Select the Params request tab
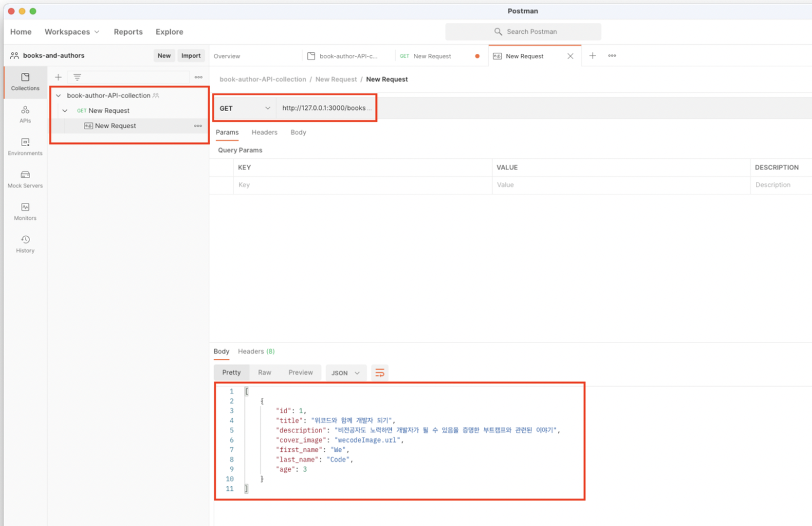Viewport: 812px width, 526px height. tap(227, 132)
